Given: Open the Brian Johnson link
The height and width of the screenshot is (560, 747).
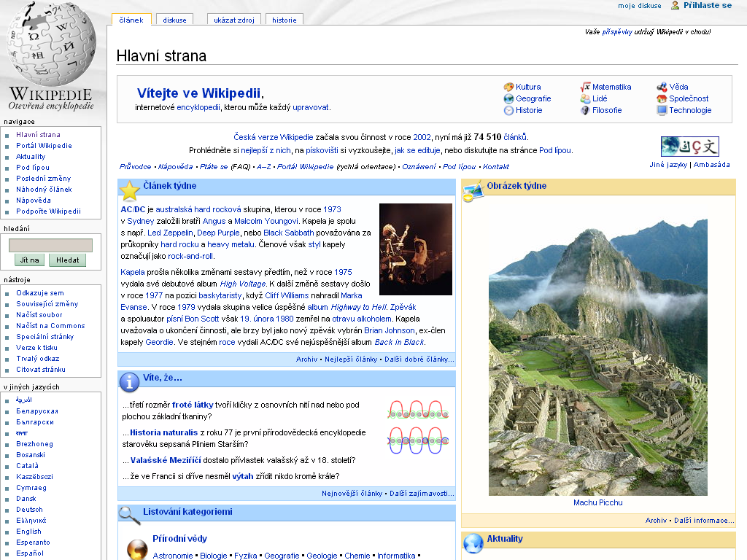Looking at the screenshot, I should pyautogui.click(x=390, y=330).
